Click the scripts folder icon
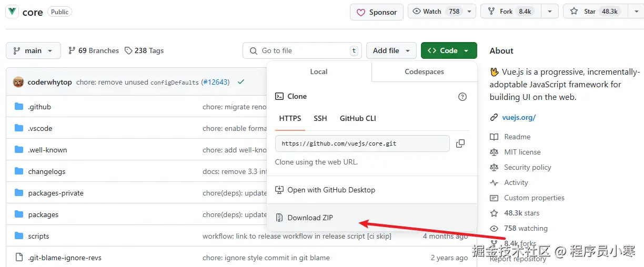Image resolution: width=644 pixels, height=267 pixels. tap(19, 236)
